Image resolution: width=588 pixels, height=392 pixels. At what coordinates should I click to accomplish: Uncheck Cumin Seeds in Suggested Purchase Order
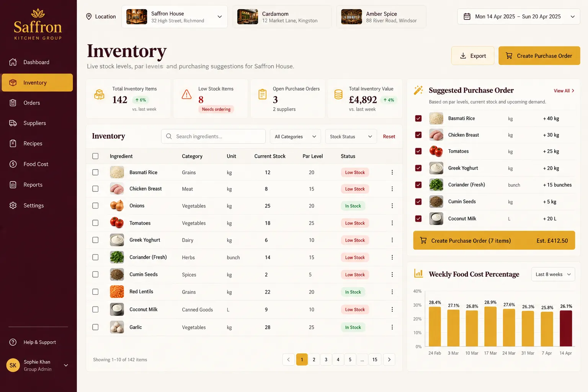coord(418,202)
